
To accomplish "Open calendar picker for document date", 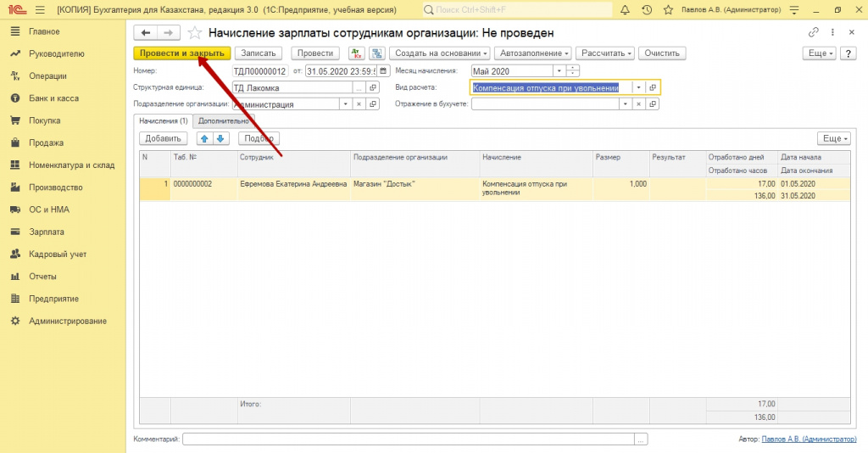I will click(x=383, y=71).
